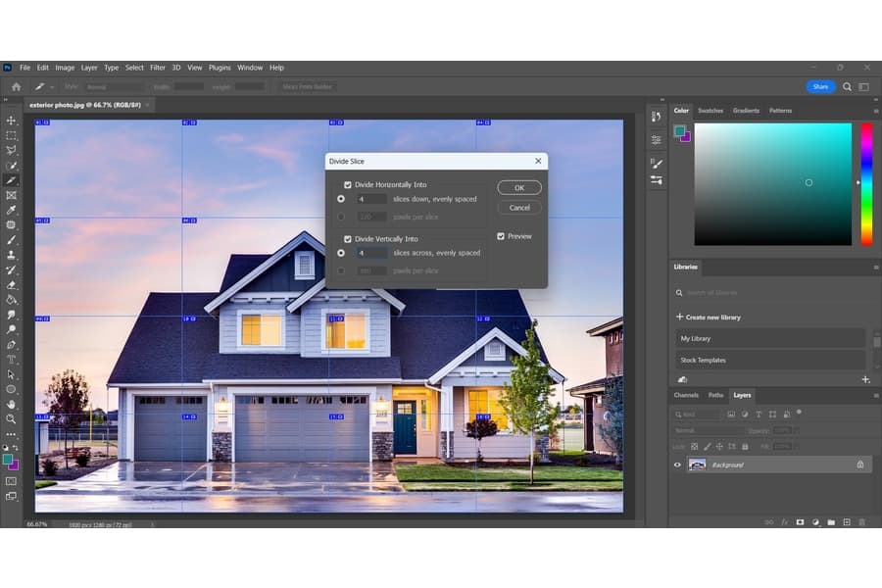Open the Brushes panel icon
The height and width of the screenshot is (588, 882).
(656, 164)
